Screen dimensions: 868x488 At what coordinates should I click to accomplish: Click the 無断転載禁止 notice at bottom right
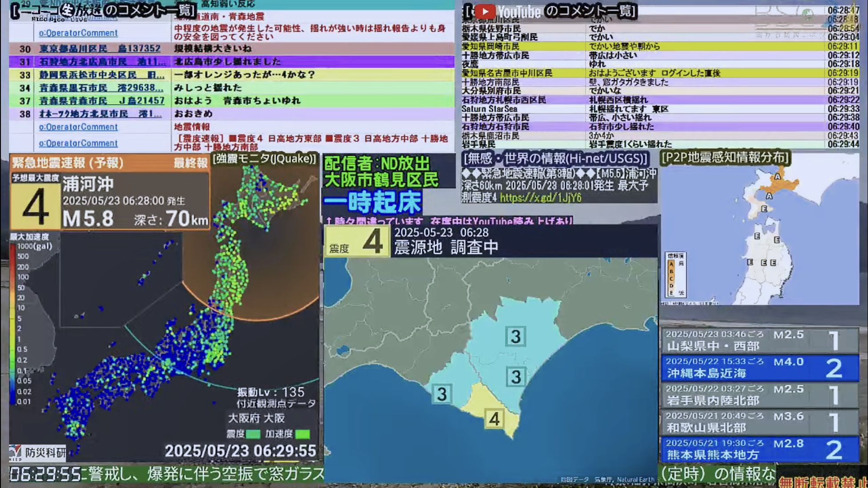822,481
